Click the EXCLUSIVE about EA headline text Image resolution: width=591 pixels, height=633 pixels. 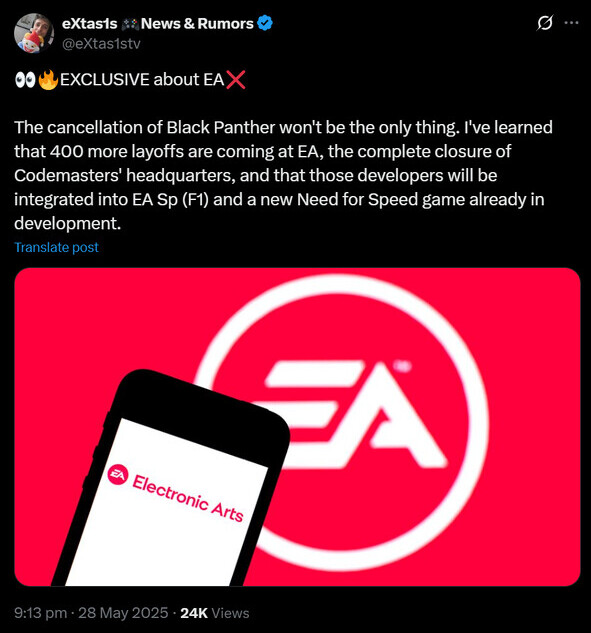142,80
